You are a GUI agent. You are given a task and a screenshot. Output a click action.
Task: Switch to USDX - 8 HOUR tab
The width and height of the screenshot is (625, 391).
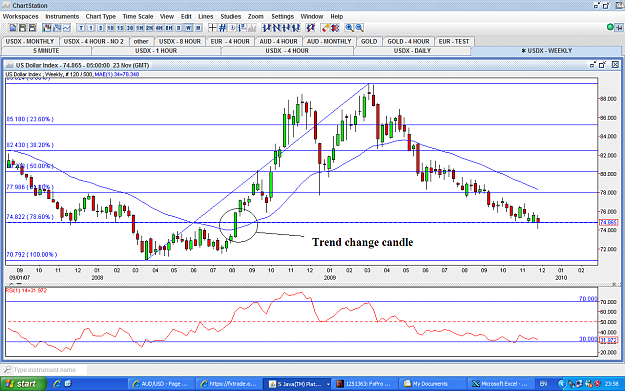180,41
